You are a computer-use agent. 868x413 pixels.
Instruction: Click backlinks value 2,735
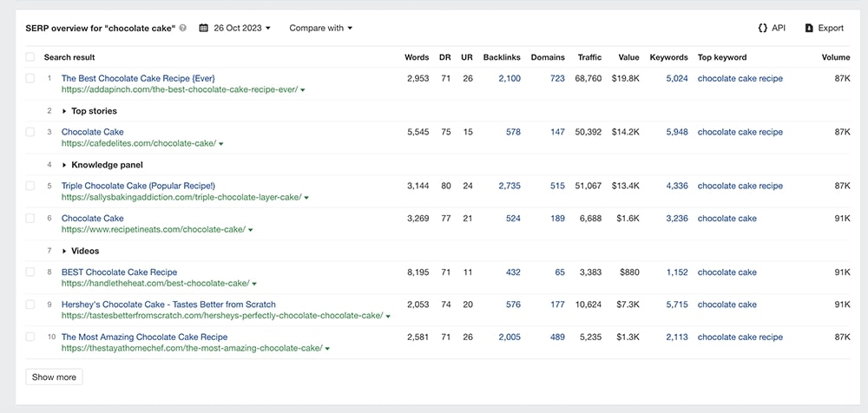coord(510,186)
